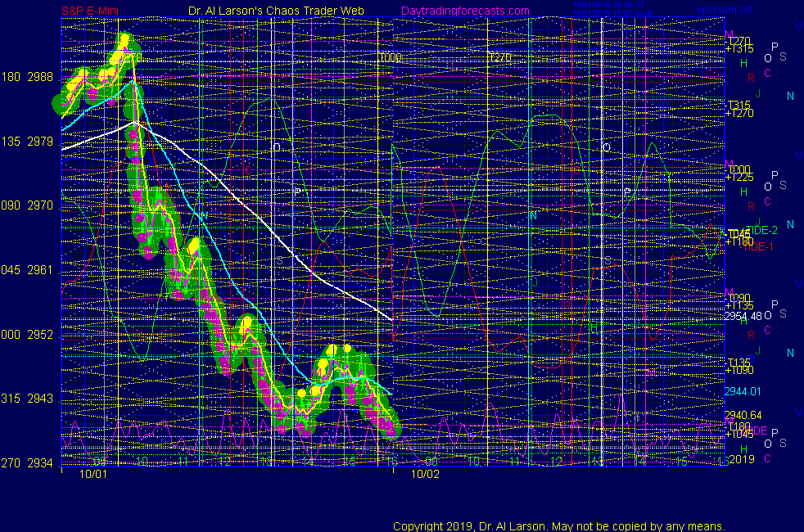Click the 090 2970 price axis label
This screenshot has width=804, height=532.
[x=27, y=205]
